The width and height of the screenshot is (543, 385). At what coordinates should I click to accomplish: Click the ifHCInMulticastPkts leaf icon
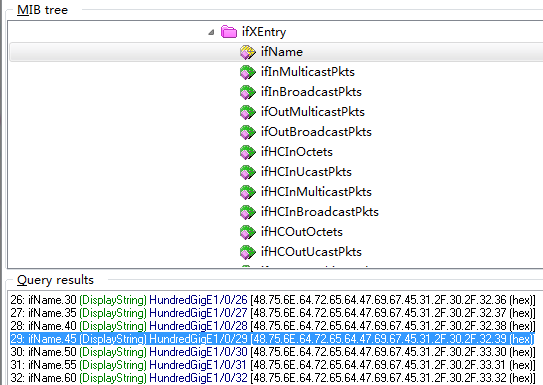pyautogui.click(x=247, y=192)
